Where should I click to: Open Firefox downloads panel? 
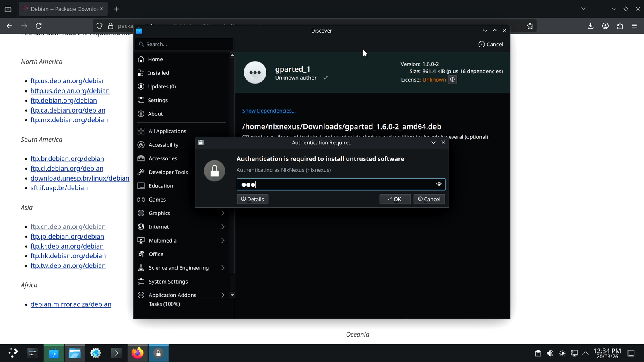point(590,26)
